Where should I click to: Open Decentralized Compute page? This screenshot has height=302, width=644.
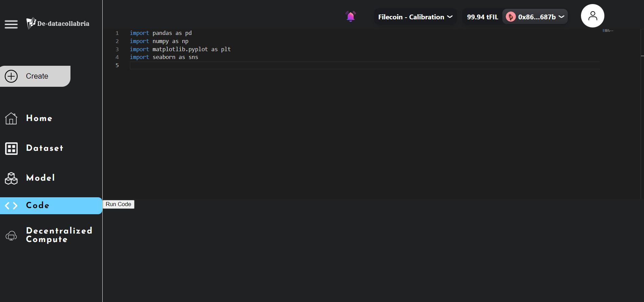tap(59, 235)
